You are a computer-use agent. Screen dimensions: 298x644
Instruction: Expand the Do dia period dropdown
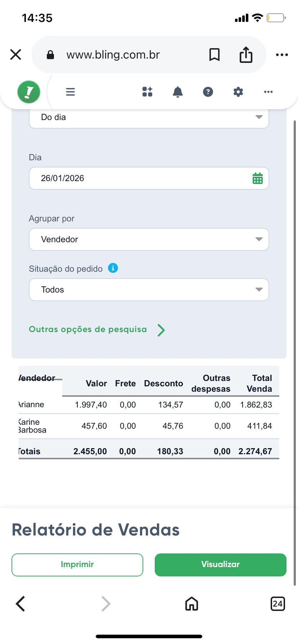point(149,118)
